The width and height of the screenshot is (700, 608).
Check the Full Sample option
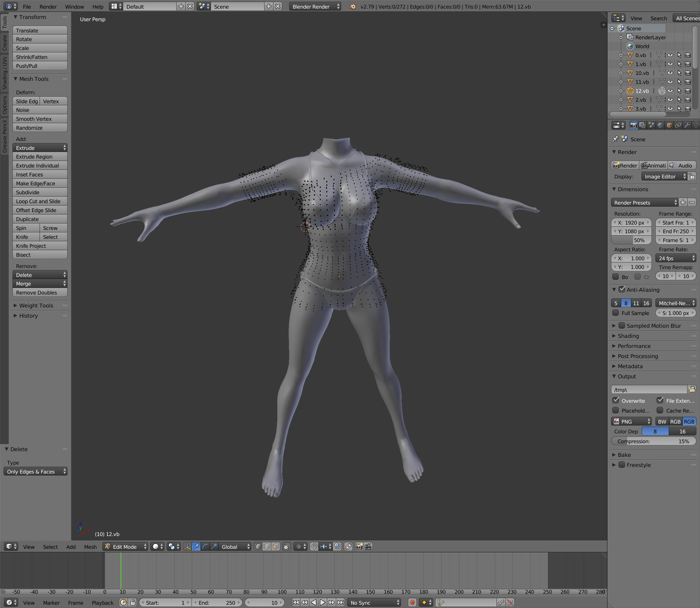pos(616,313)
